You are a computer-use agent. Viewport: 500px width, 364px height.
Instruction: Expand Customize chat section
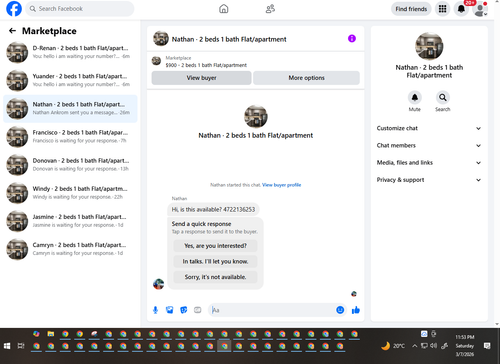pos(429,128)
